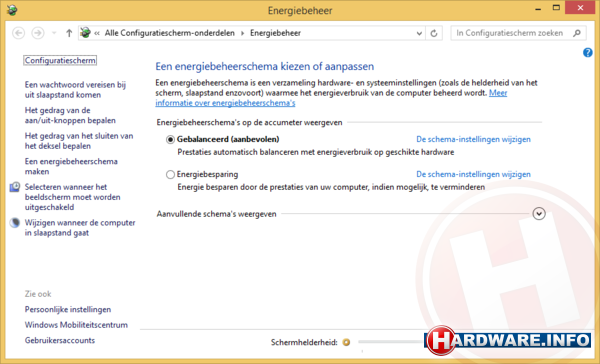Click 'Alle Configuratiescherm-onderdelen' breadcrumb
The image size is (600, 364).
[170, 33]
